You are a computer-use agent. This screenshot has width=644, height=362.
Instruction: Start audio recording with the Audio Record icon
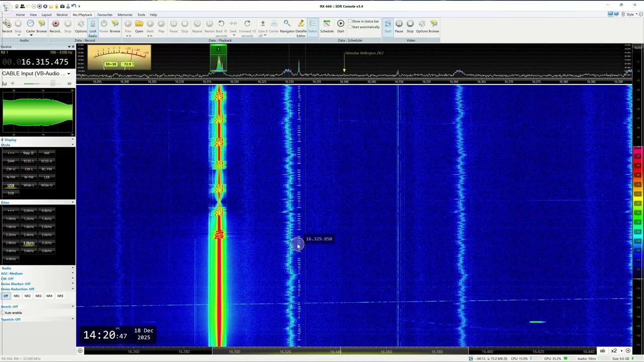tap(7, 26)
